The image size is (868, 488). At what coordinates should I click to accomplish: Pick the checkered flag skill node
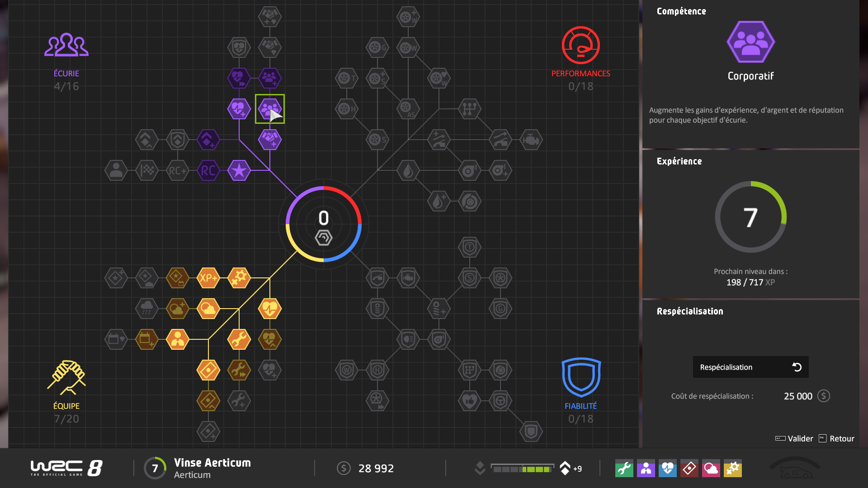pyautogui.click(x=147, y=170)
